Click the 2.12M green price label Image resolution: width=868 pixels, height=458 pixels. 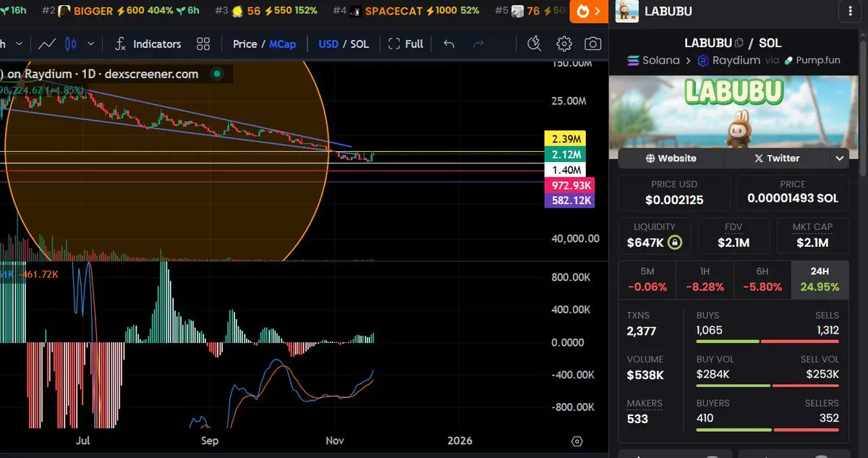566,153
